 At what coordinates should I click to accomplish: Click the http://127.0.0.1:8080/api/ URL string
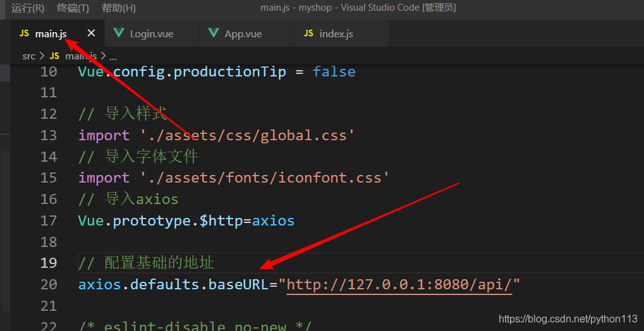point(399,284)
